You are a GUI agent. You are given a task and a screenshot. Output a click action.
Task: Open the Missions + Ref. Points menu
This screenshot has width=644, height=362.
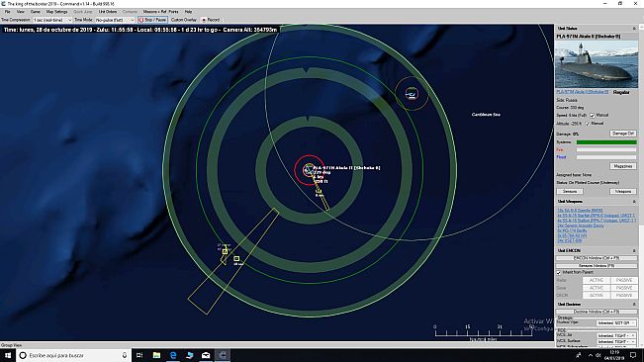click(x=160, y=12)
